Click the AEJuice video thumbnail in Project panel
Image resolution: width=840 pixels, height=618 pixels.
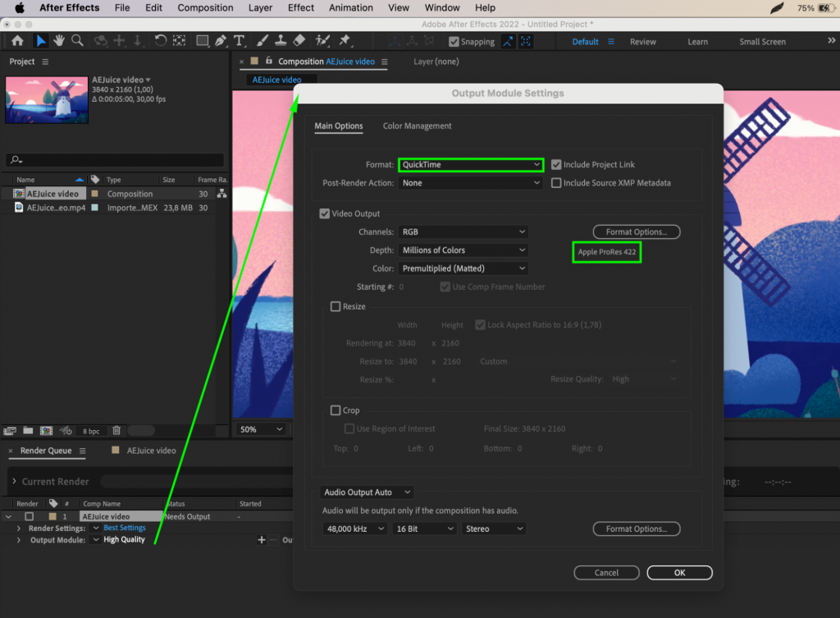(47, 100)
